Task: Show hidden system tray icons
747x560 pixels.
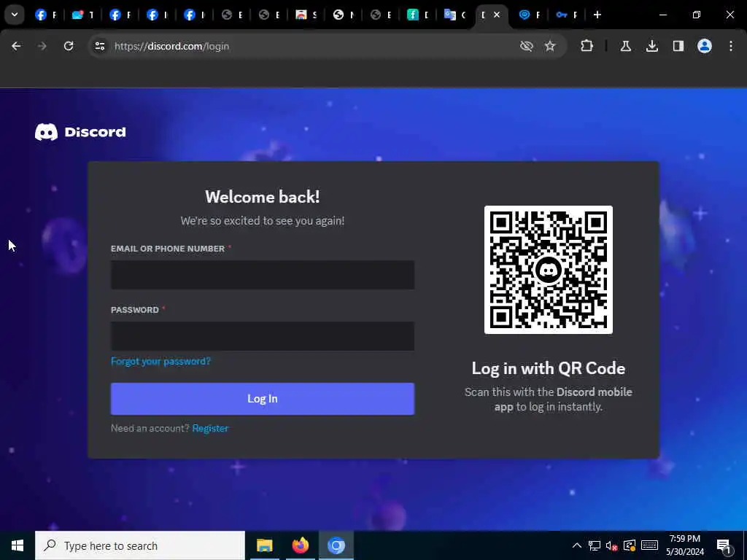Action: click(x=577, y=545)
